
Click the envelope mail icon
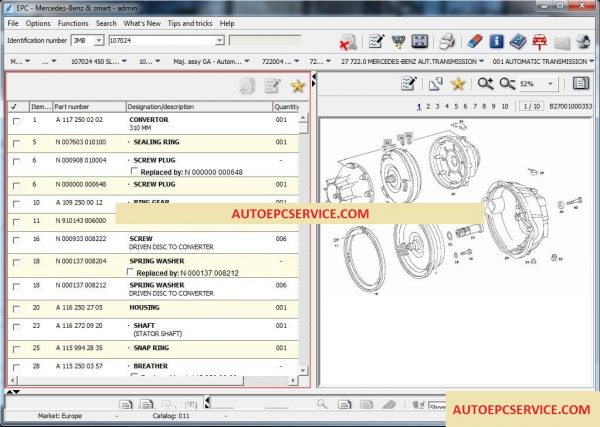[562, 42]
